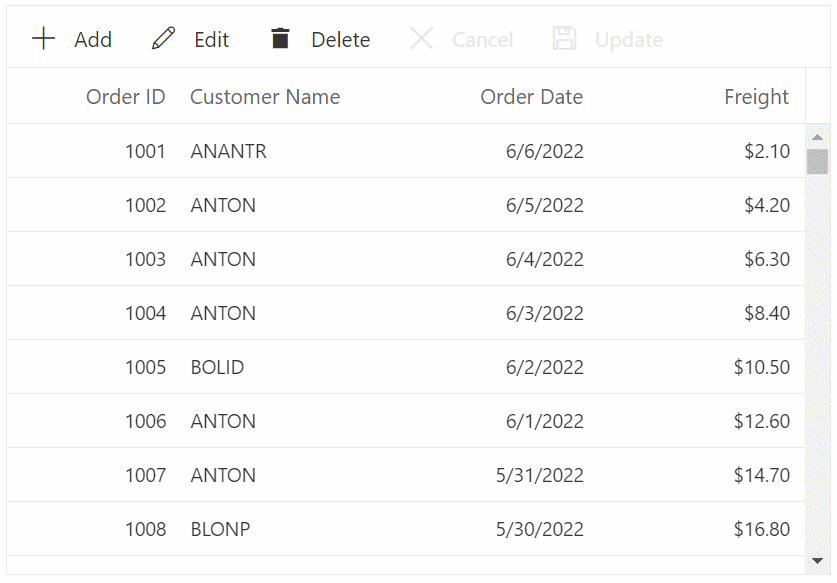Click the 6/3/2022 order date cell
Viewport: 837px width, 583px height.
tap(544, 313)
